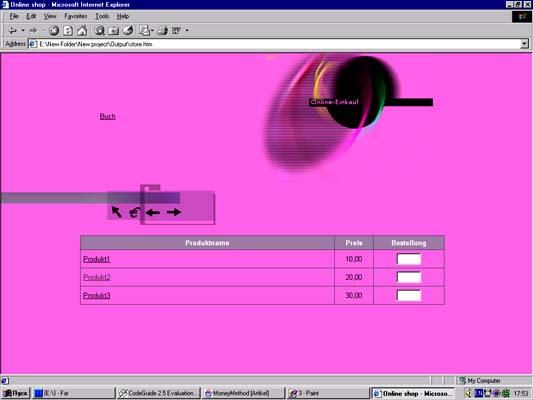
Task: Click the Print toolbar icon
Action: tap(162, 31)
